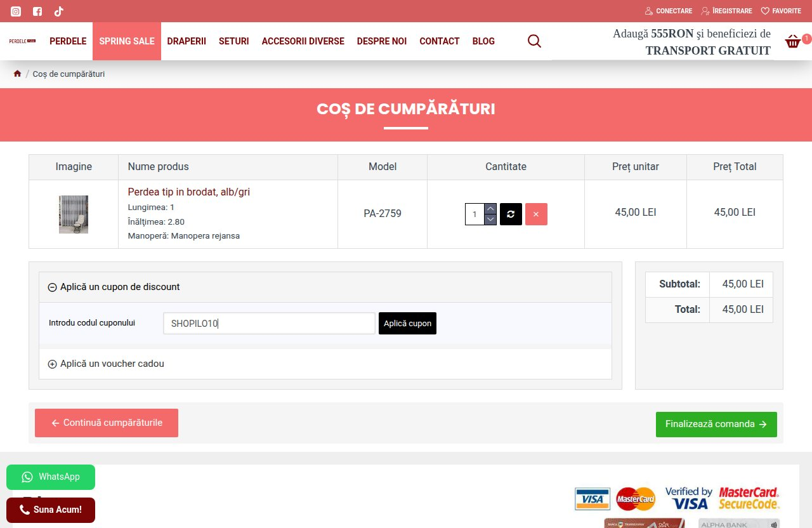Click the 'Subtotal:' label
Image resolution: width=812 pixels, height=528 pixels.
[x=679, y=284]
